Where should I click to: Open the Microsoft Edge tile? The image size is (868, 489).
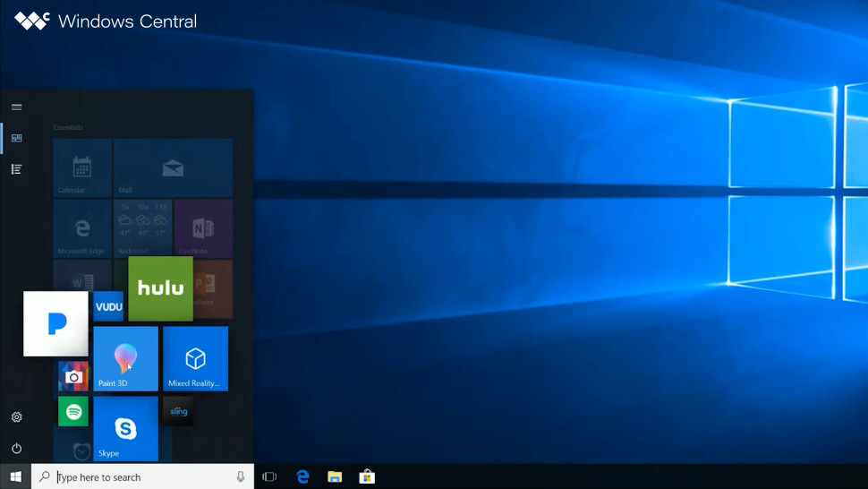pos(82,228)
